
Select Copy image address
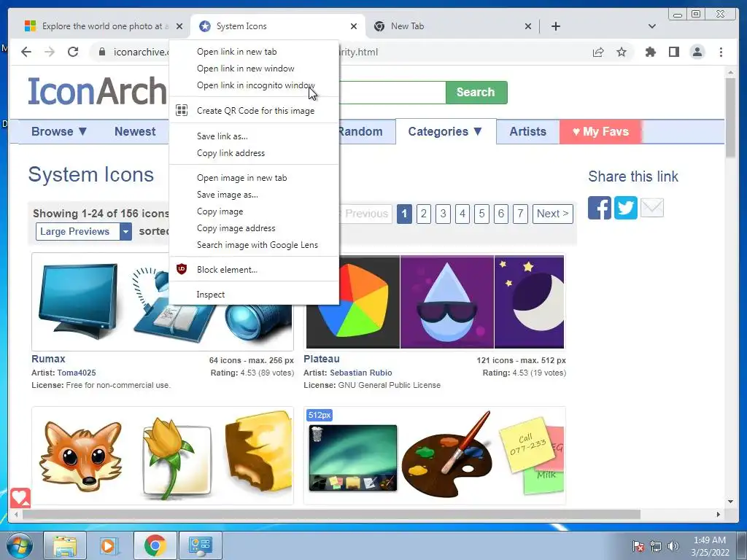tap(255, 228)
